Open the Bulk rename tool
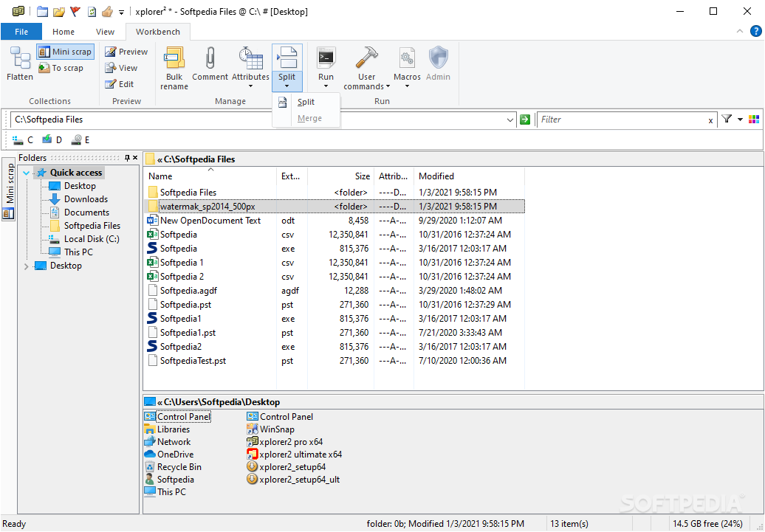 coord(174,69)
